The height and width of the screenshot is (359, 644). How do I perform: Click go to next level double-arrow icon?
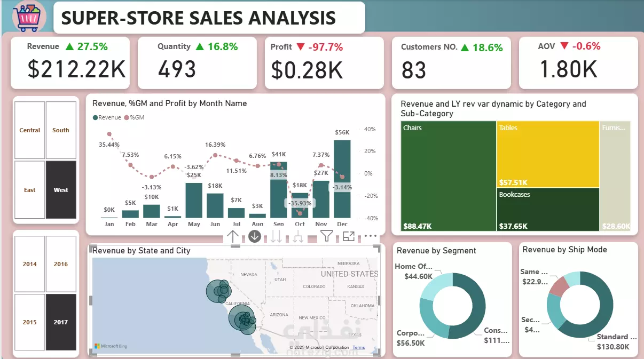click(x=276, y=236)
